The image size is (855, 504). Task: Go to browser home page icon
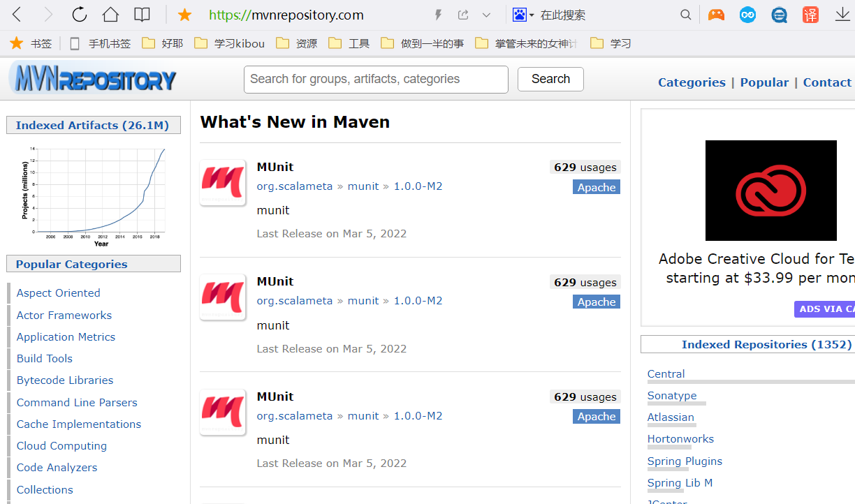pyautogui.click(x=110, y=15)
